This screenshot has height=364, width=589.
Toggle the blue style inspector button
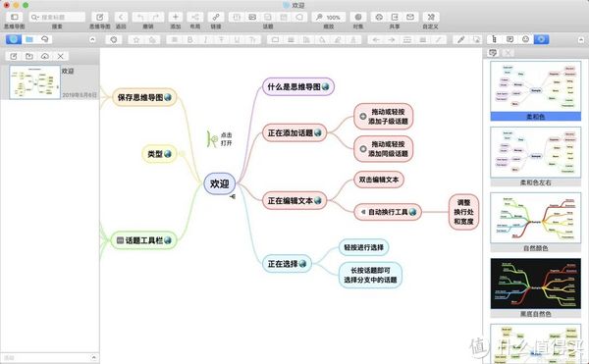(541, 39)
